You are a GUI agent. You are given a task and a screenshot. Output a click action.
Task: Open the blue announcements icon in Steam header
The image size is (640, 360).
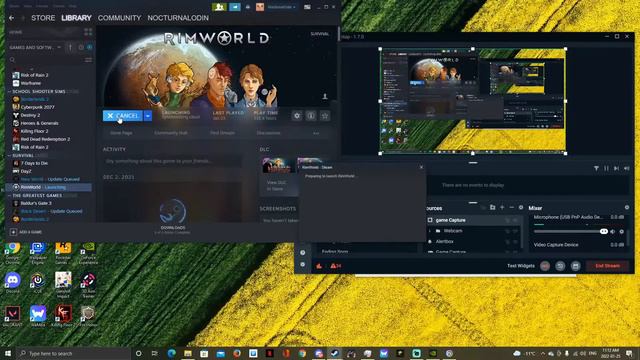tap(235, 7)
